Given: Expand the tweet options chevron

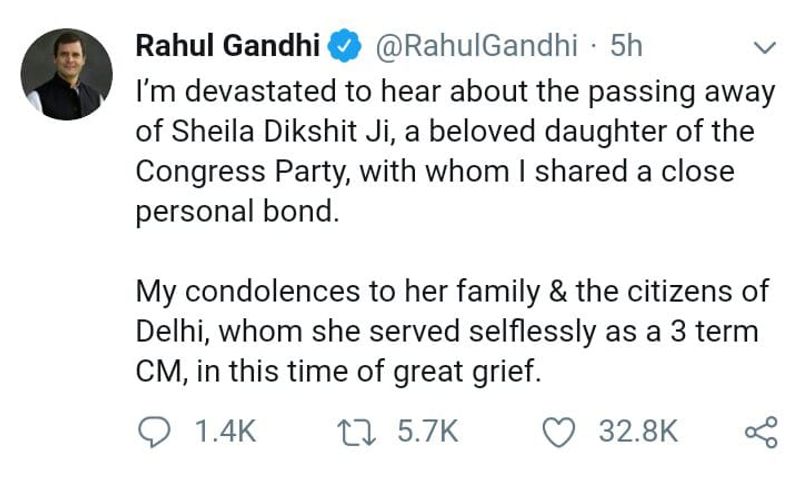Looking at the screenshot, I should 763,47.
